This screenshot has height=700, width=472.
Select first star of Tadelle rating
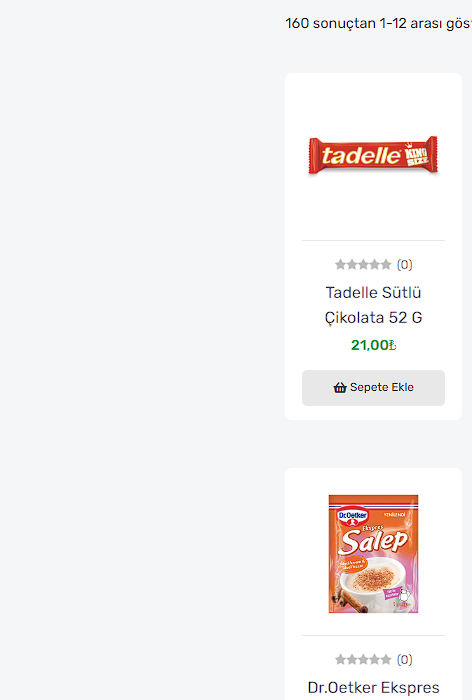point(341,265)
